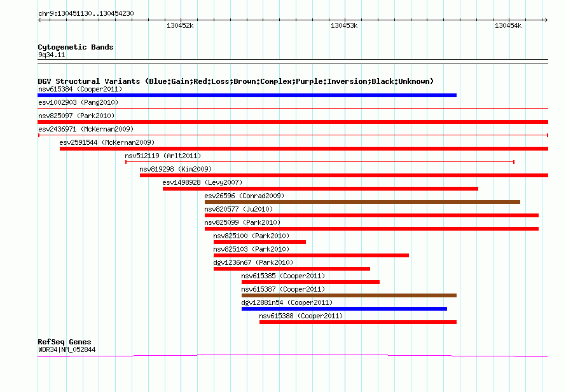
Task: Click the red esv2591544 variant bar
Action: 304,149
